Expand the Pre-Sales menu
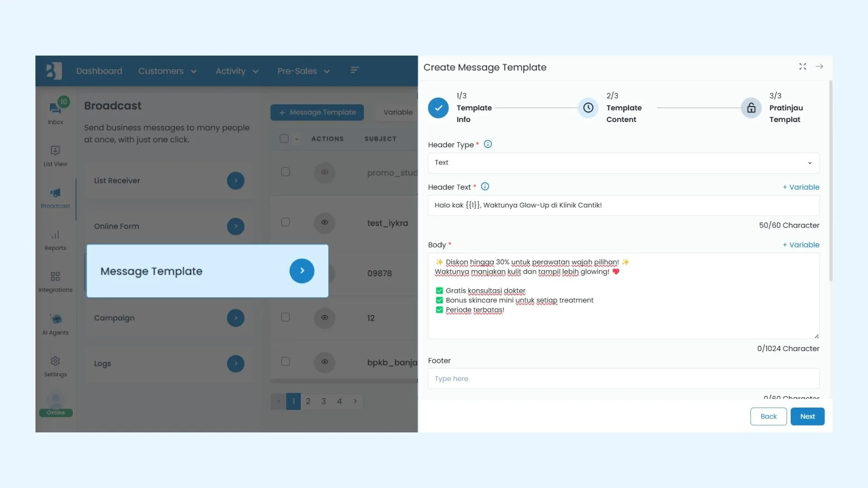The width and height of the screenshot is (868, 488). click(303, 71)
